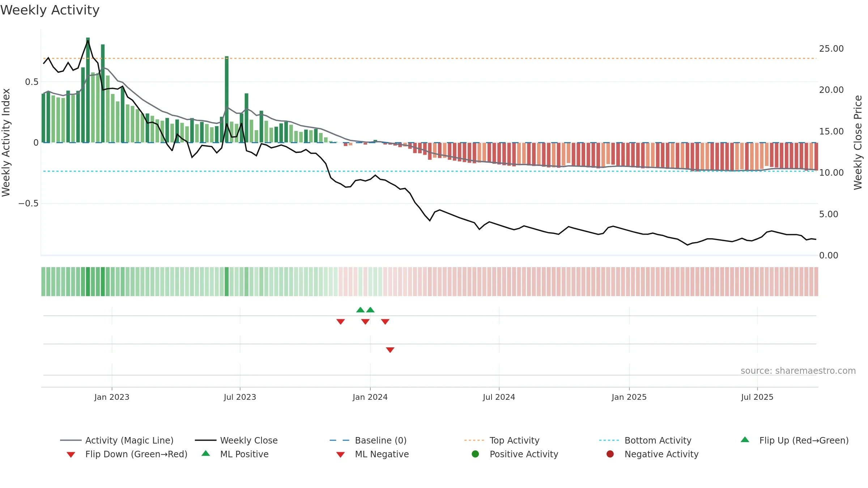
Task: Click the orange dotted Top Activity legend swatch
Action: tap(474, 440)
